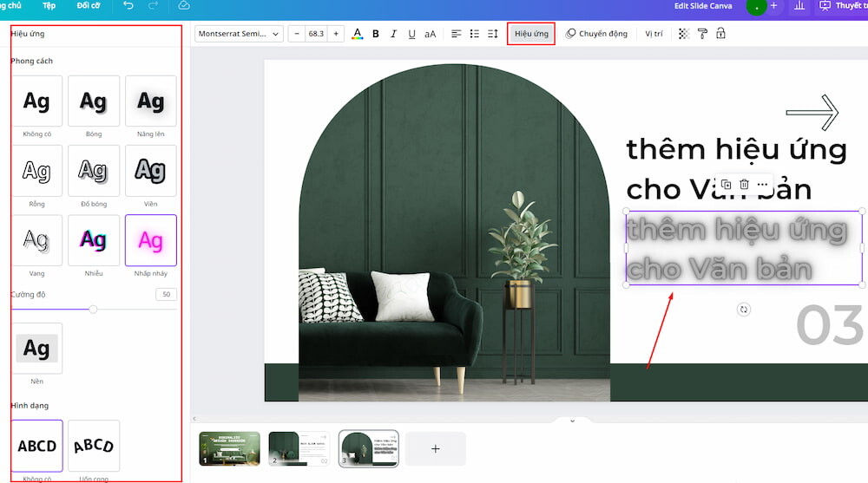868x483 pixels.
Task: Select the Nâng lên lift style
Action: (150, 101)
